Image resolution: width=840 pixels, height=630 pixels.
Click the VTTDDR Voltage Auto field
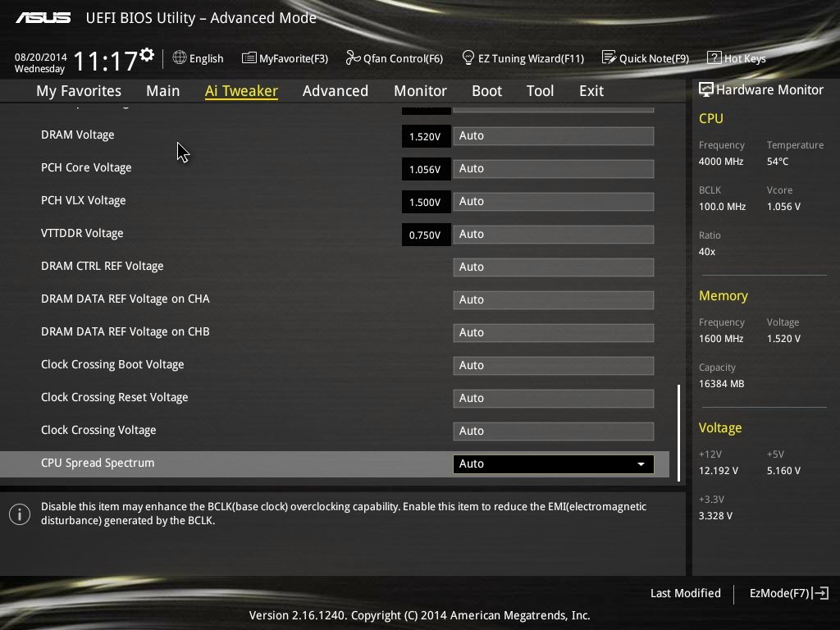[554, 234]
